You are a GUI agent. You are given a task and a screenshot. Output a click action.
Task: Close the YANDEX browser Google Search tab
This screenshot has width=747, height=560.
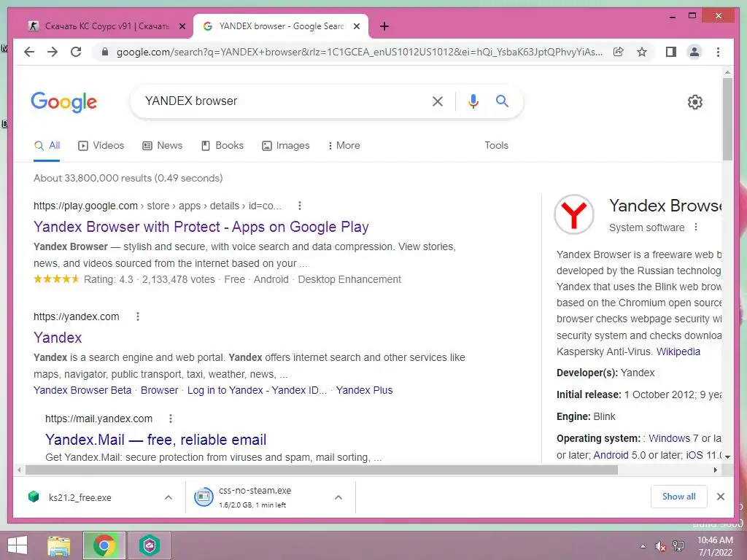[x=356, y=27]
